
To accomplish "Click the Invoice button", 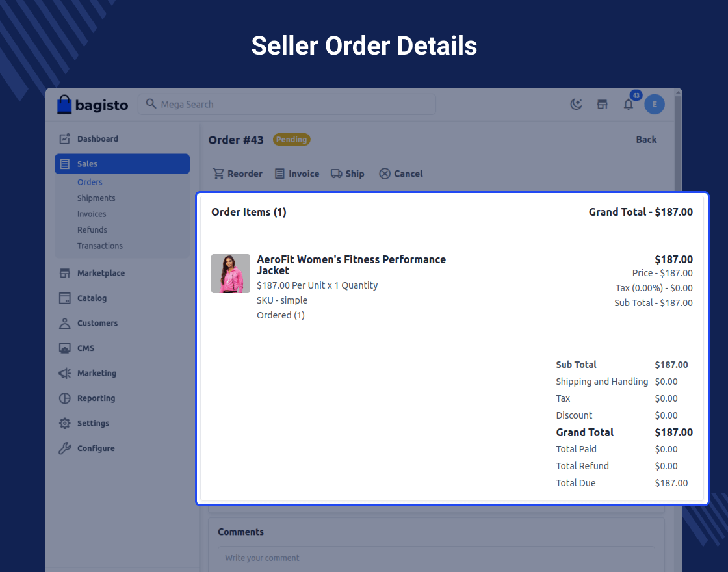I will pyautogui.click(x=297, y=174).
